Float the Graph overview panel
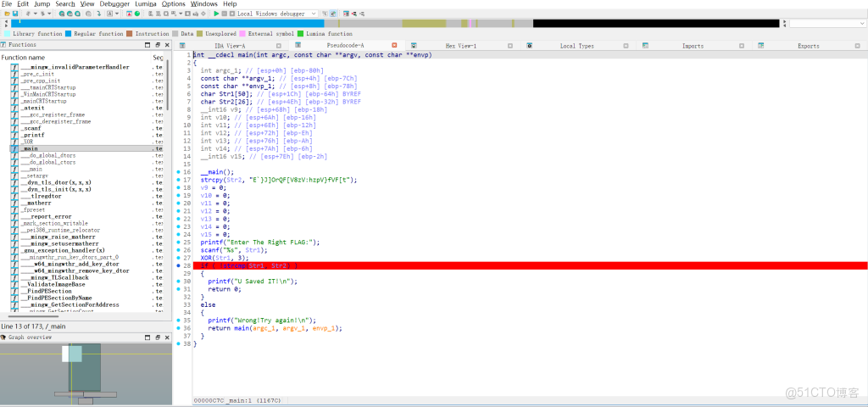Screen dimensions: 868x407 coord(158,337)
